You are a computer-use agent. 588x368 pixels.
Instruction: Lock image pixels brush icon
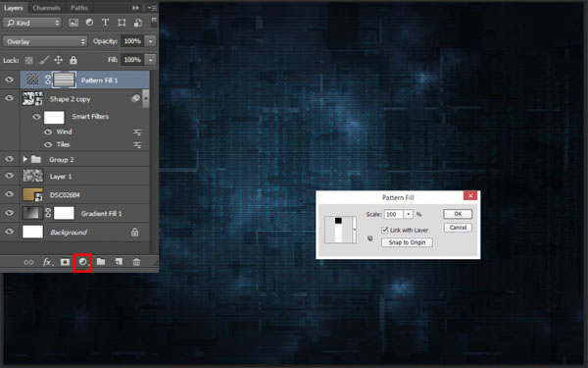click(44, 60)
